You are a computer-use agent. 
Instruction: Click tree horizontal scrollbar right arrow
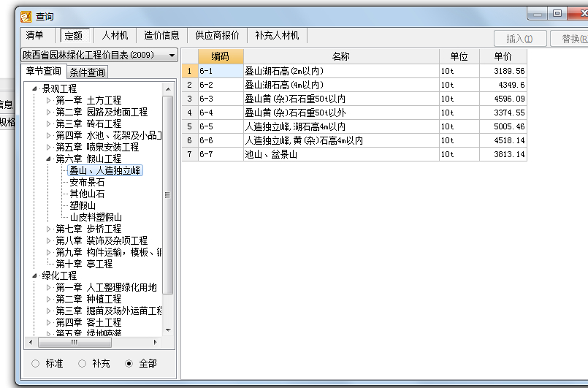point(156,342)
